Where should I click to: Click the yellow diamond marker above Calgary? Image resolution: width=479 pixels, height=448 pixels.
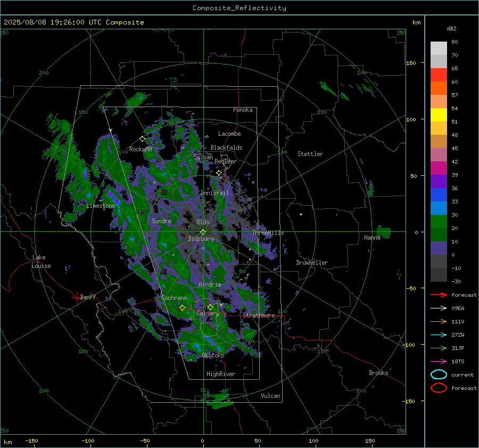click(210, 307)
